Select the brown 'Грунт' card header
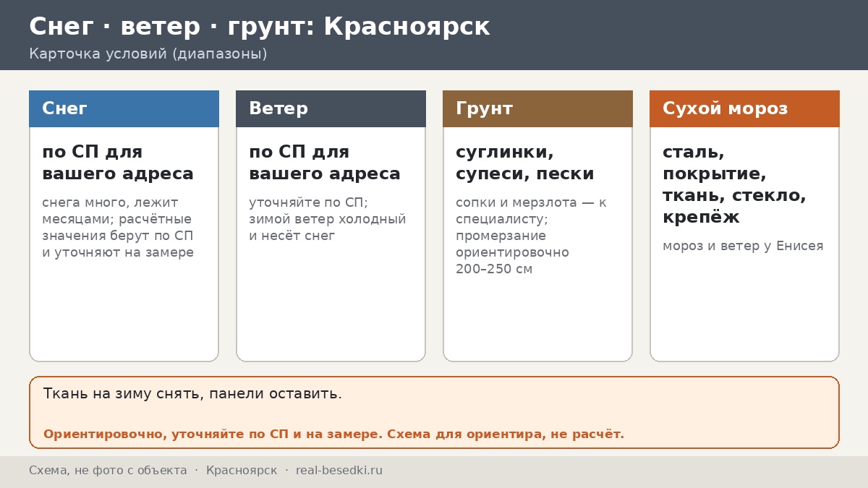The width and height of the screenshot is (868, 488). (x=537, y=108)
